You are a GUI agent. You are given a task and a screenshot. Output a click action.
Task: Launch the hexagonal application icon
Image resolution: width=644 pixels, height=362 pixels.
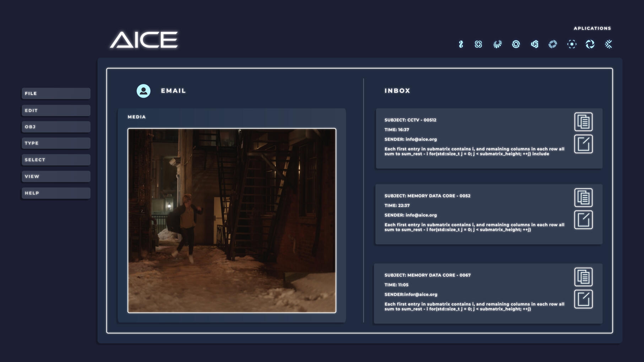point(535,44)
